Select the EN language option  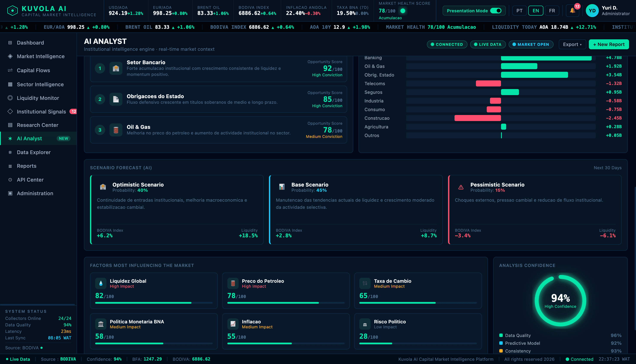click(536, 11)
